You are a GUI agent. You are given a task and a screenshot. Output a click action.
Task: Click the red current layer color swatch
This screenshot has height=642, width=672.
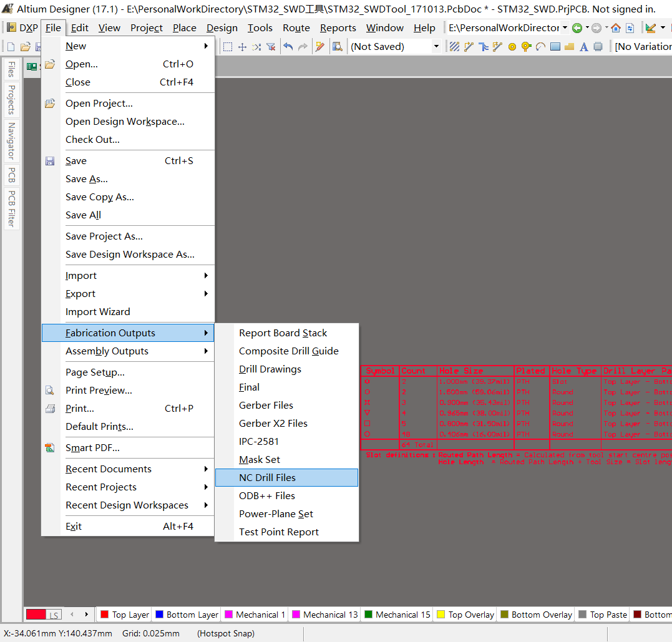point(36,615)
